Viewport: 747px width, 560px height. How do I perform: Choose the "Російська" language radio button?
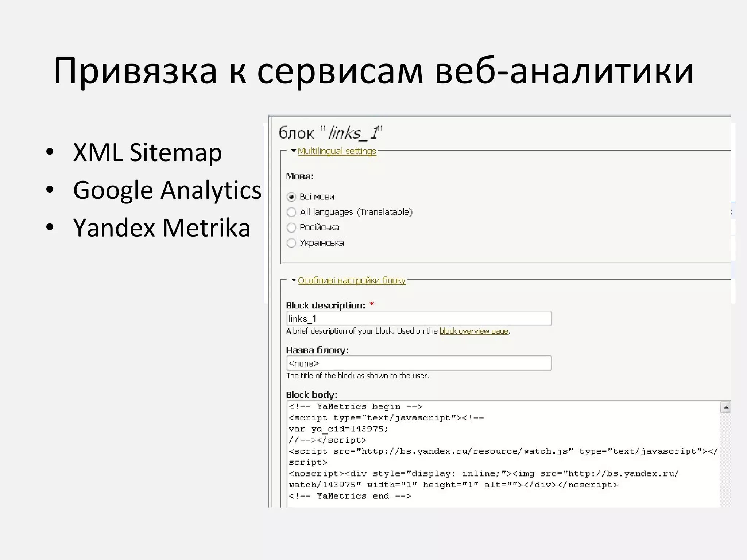tap(291, 227)
